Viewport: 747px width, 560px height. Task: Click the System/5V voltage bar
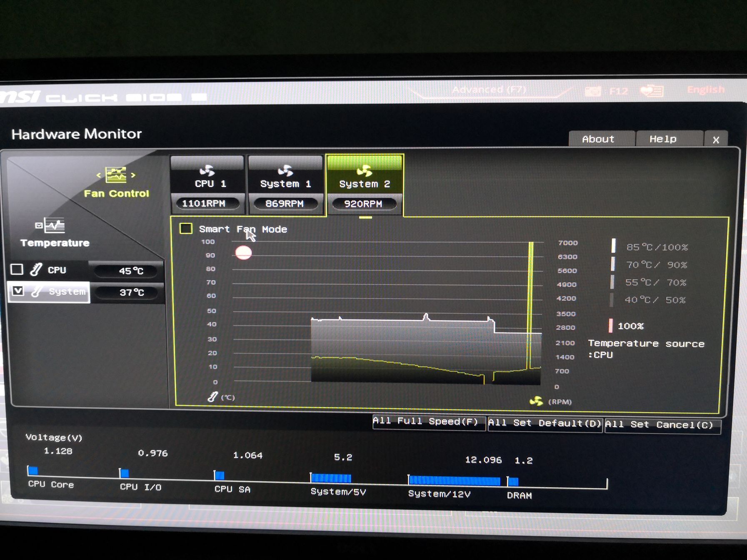point(331,478)
